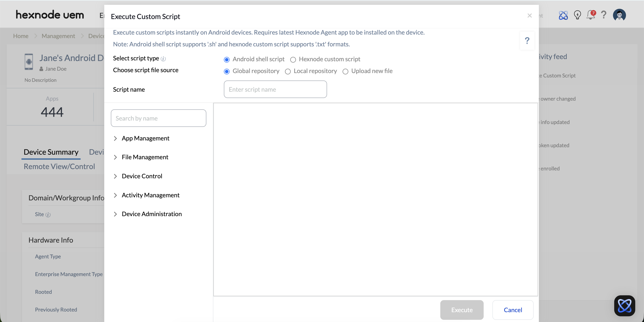Click the Hexnode Genie icon in header
644x322 pixels.
pos(563,16)
